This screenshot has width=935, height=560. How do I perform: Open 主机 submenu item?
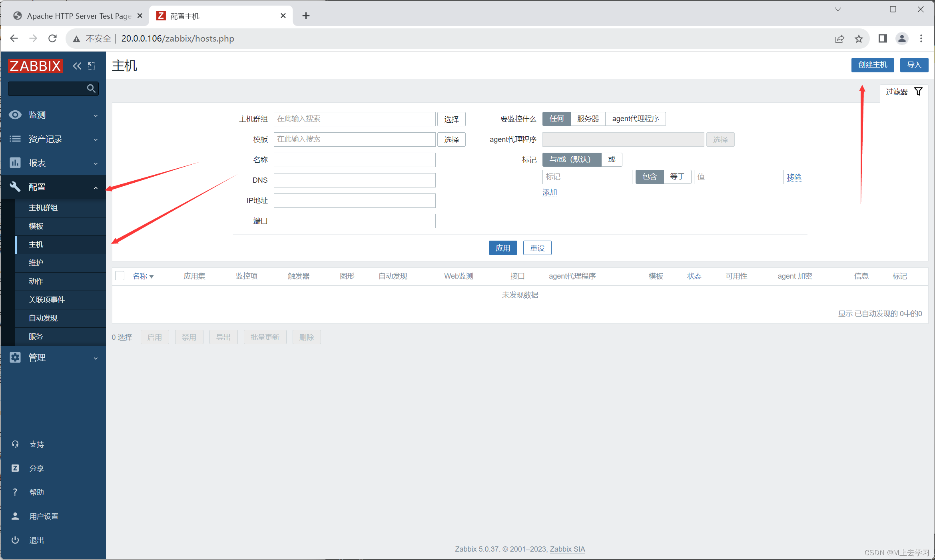(60, 245)
